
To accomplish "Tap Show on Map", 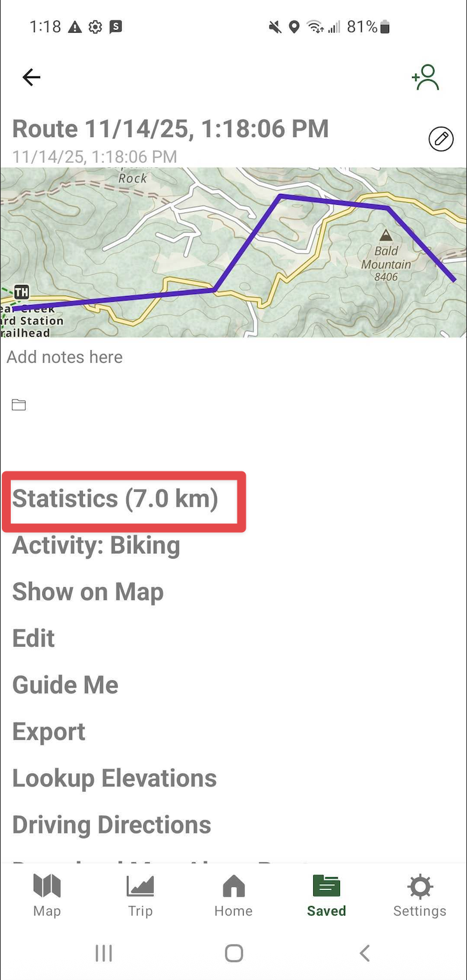I will 88,592.
